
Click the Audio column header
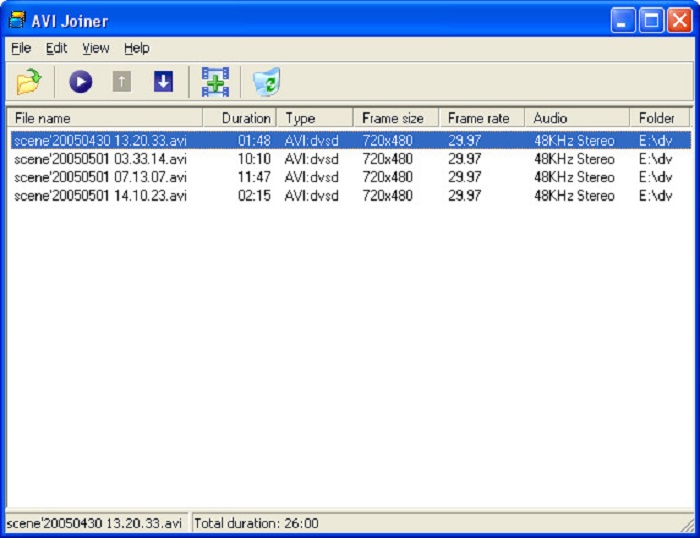click(576, 118)
